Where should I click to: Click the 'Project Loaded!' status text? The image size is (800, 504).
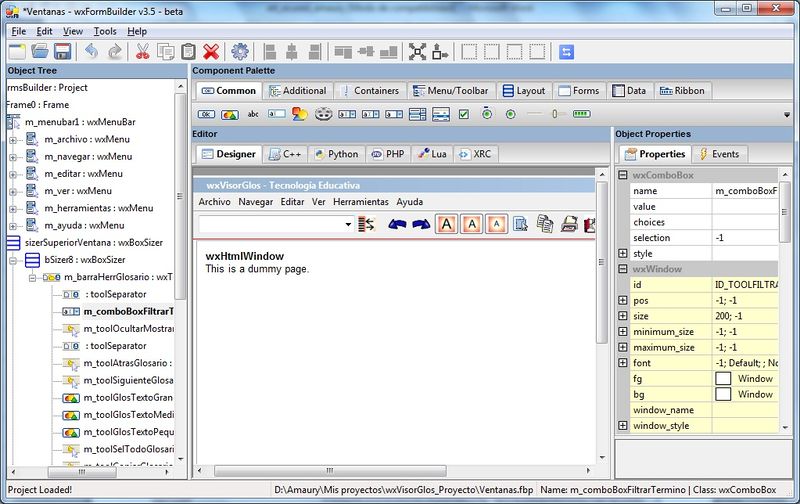[40, 490]
